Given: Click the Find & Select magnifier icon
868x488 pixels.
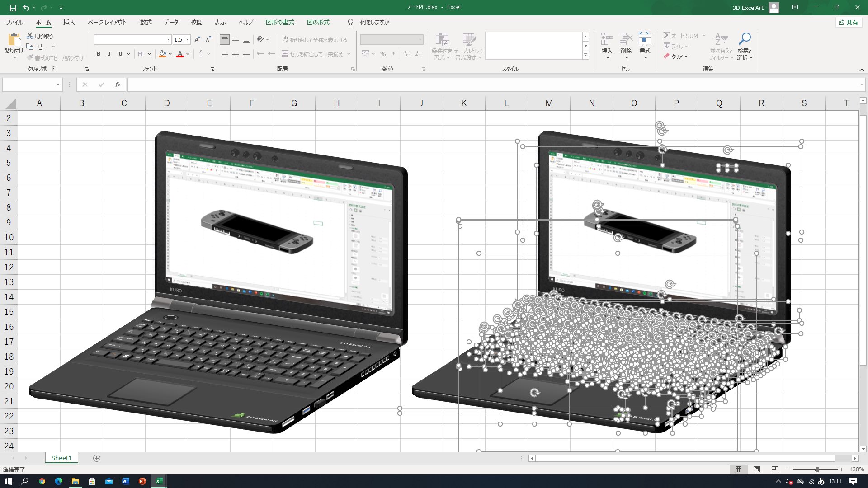Looking at the screenshot, I should pos(745,39).
